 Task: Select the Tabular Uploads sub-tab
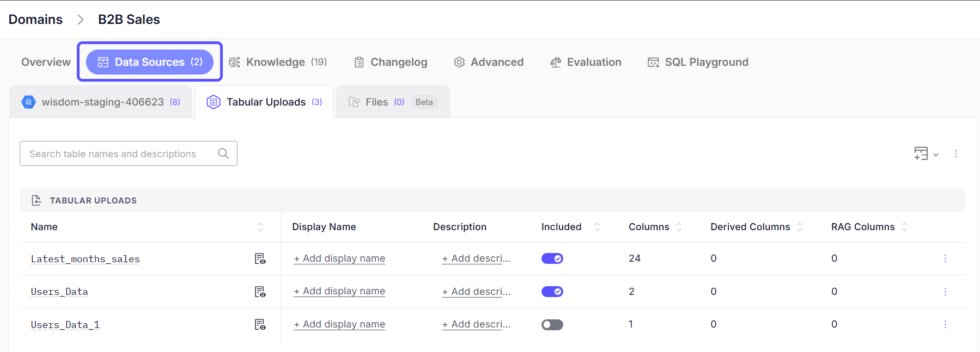(x=264, y=102)
